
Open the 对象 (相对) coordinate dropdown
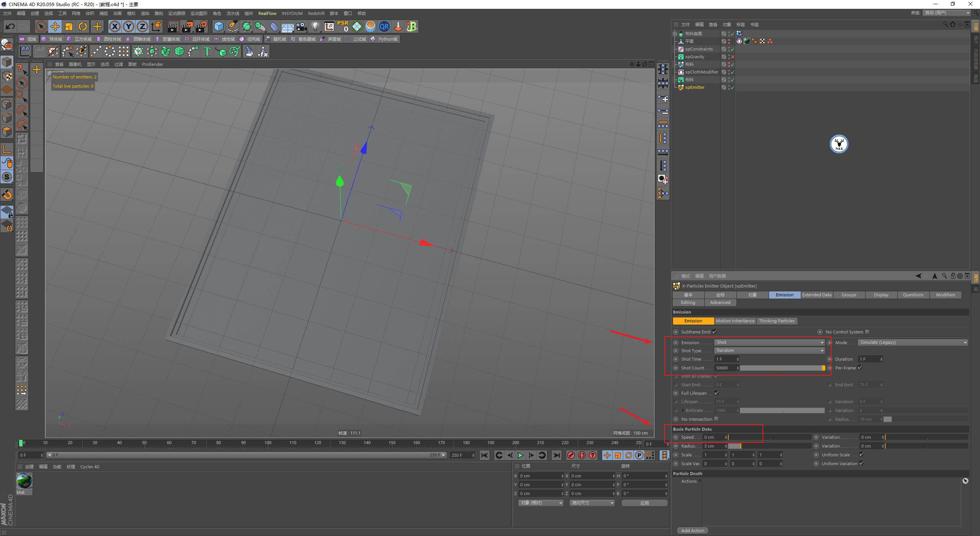point(541,503)
